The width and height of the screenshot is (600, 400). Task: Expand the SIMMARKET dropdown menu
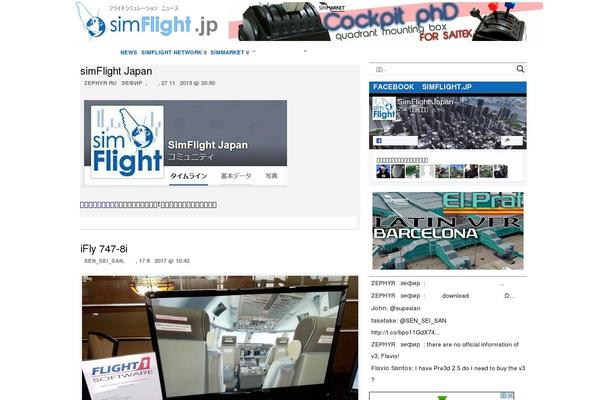click(x=230, y=52)
